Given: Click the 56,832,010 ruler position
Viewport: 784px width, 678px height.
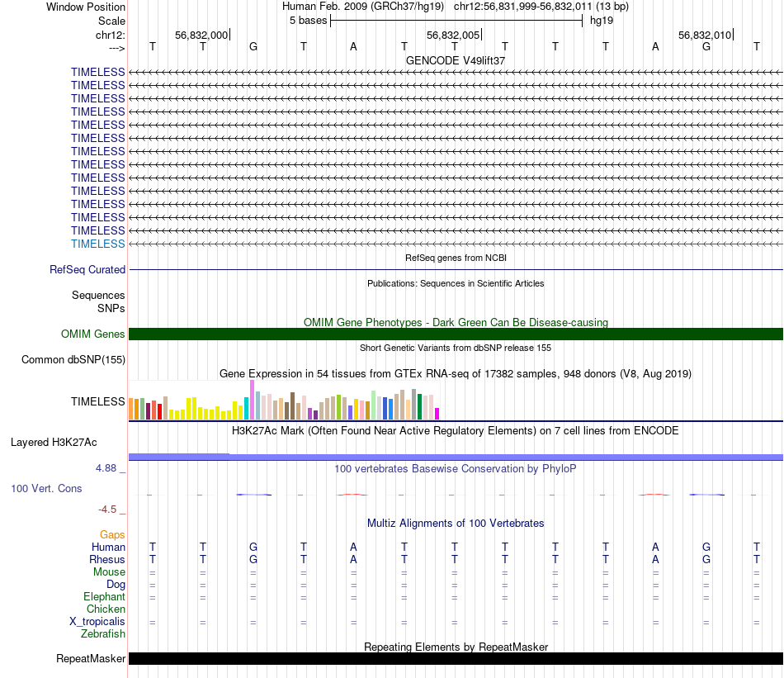Looking at the screenshot, I should pos(705,35).
